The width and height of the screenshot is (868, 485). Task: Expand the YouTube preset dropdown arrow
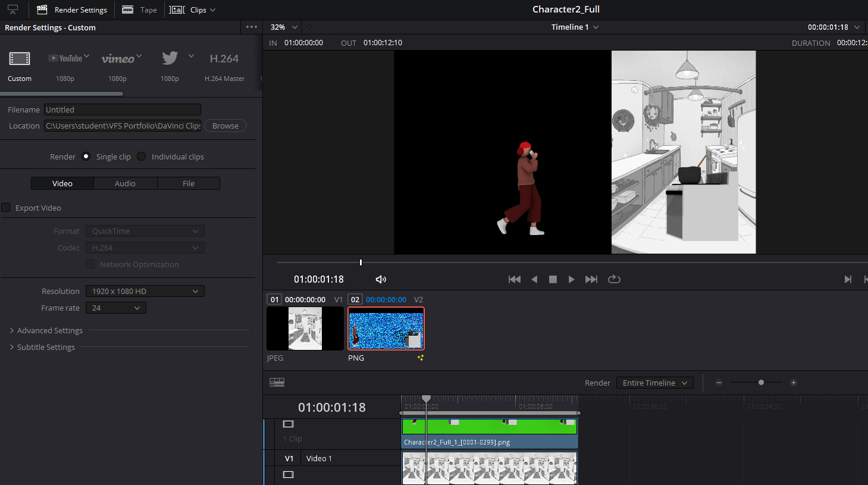click(x=87, y=56)
